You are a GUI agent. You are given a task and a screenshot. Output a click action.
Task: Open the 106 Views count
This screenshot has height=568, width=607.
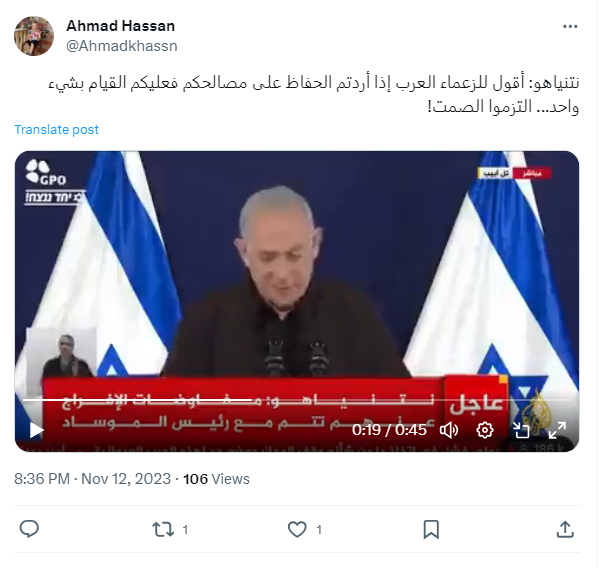coord(216,479)
